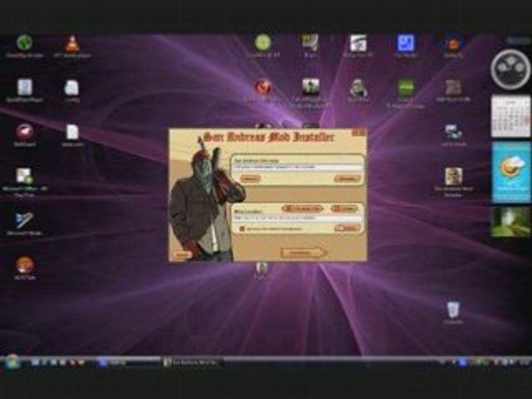Open the blue-white document icon under green globe

[x=24, y=88]
